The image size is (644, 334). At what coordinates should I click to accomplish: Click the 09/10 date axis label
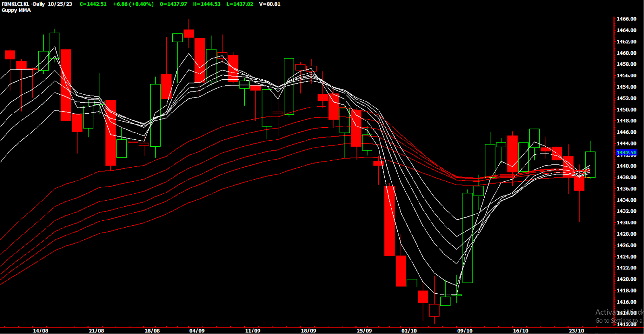tap(465, 331)
